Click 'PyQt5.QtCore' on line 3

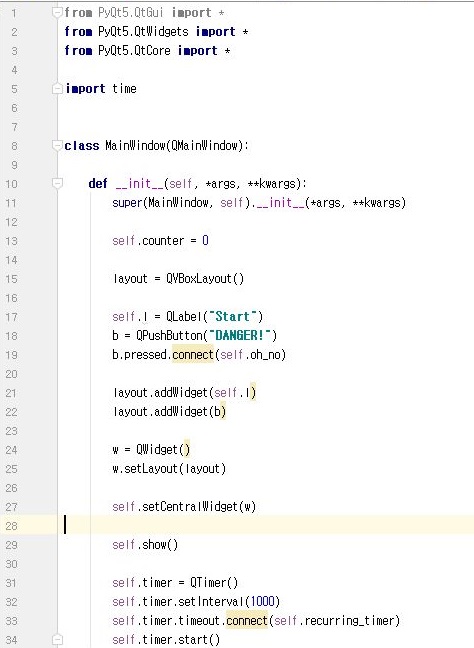[x=134, y=51]
